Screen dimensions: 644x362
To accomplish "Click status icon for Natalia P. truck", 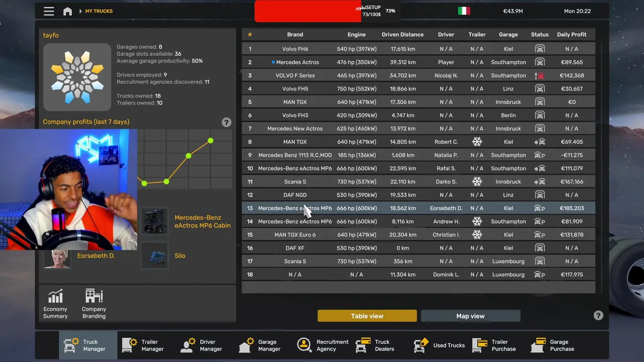I will pyautogui.click(x=539, y=155).
